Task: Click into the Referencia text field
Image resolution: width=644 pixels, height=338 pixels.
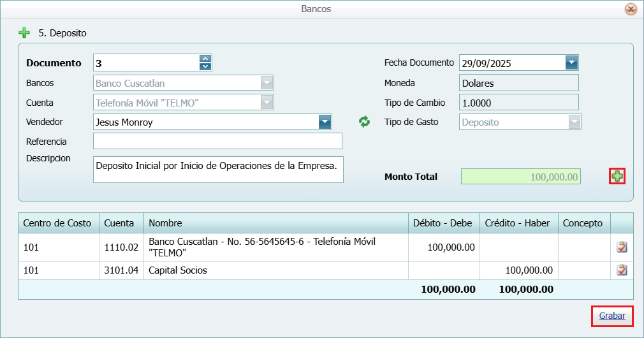Action: pos(217,141)
